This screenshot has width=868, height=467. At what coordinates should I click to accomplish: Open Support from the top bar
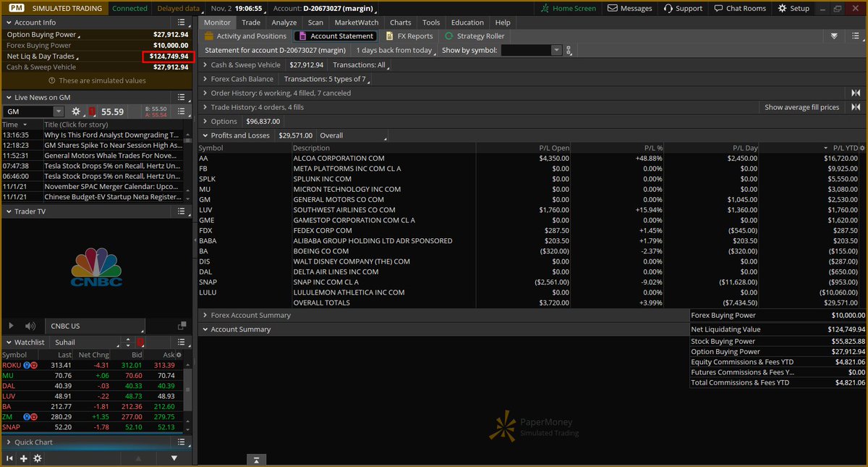[x=682, y=9]
